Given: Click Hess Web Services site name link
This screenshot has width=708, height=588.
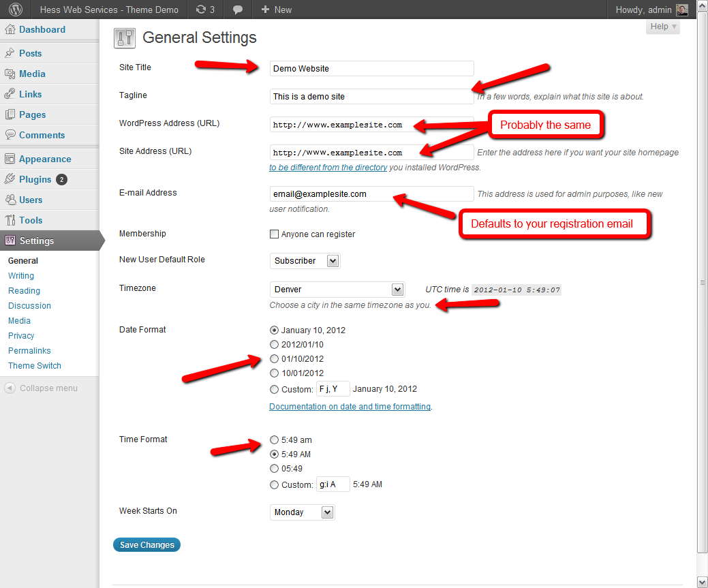Looking at the screenshot, I should click(x=109, y=10).
